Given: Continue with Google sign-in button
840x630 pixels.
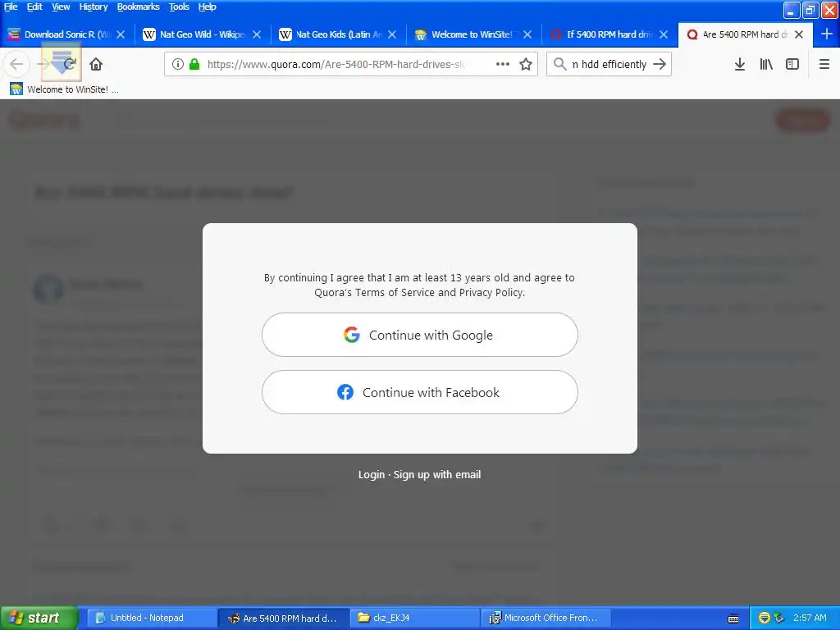Looking at the screenshot, I should [x=419, y=335].
